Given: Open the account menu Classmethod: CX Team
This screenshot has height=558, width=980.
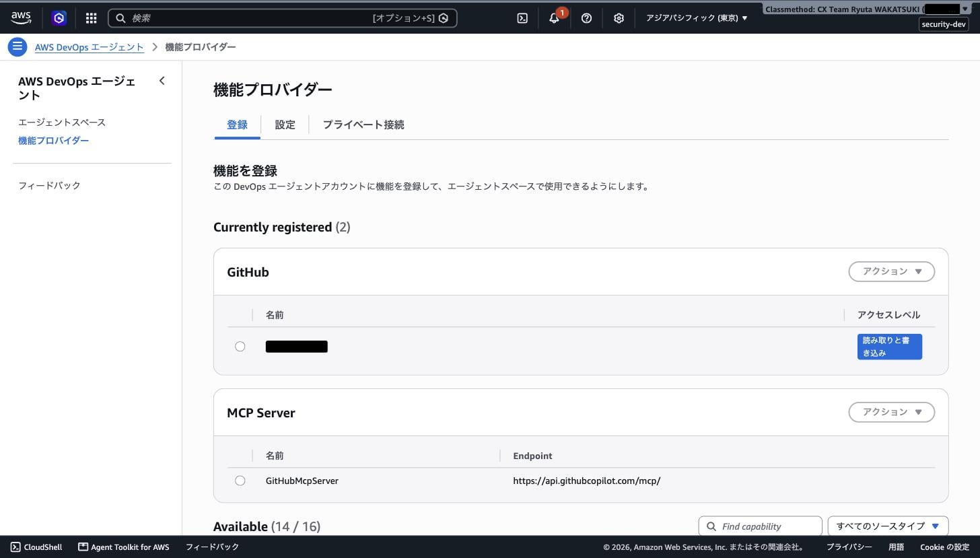Looking at the screenshot, I should pos(868,9).
